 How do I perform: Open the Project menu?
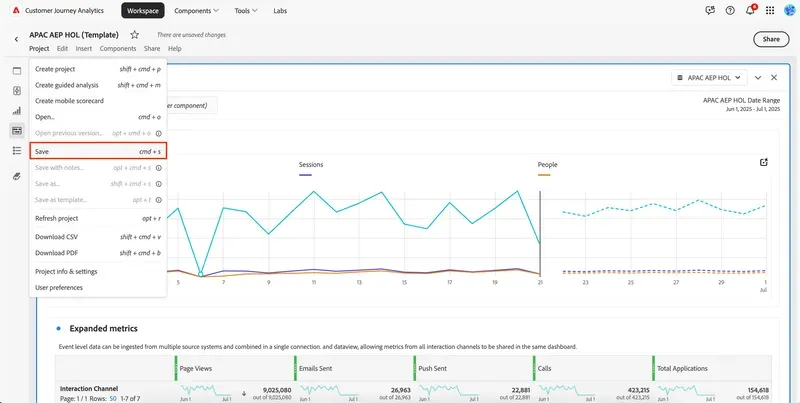39,48
